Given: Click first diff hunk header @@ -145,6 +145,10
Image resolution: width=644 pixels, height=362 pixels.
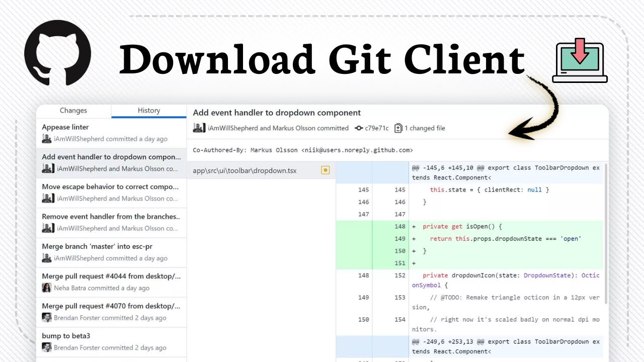Looking at the screenshot, I should [x=506, y=172].
